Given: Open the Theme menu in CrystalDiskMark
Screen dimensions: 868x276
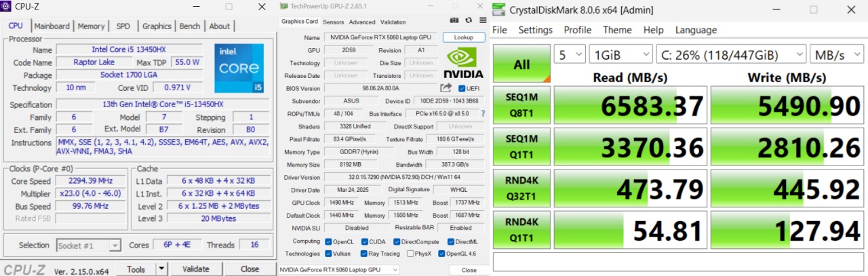Looking at the screenshot, I should pyautogui.click(x=618, y=31).
